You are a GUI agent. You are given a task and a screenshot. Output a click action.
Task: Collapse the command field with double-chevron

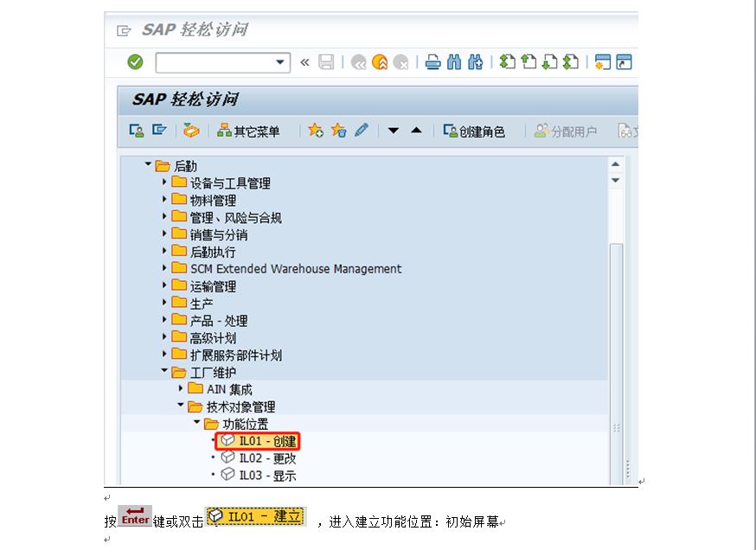pyautogui.click(x=304, y=62)
